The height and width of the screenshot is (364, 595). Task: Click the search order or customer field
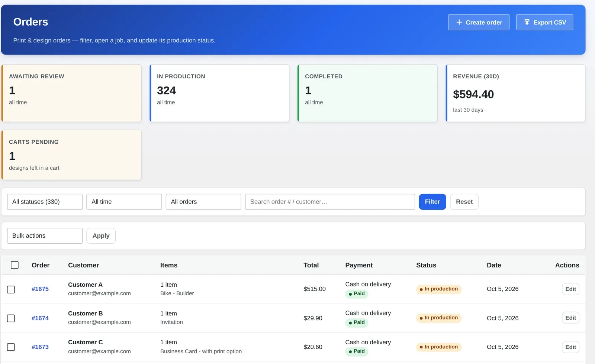click(x=330, y=202)
